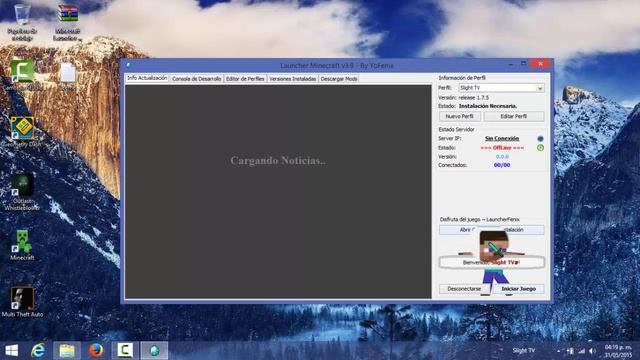
Task: Show hidden tray icons arrow
Action: pos(558,351)
